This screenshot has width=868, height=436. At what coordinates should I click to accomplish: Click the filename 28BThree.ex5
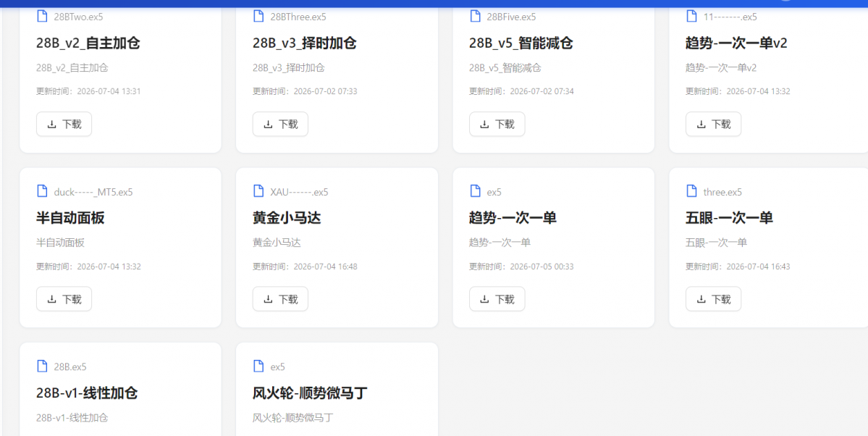(298, 17)
